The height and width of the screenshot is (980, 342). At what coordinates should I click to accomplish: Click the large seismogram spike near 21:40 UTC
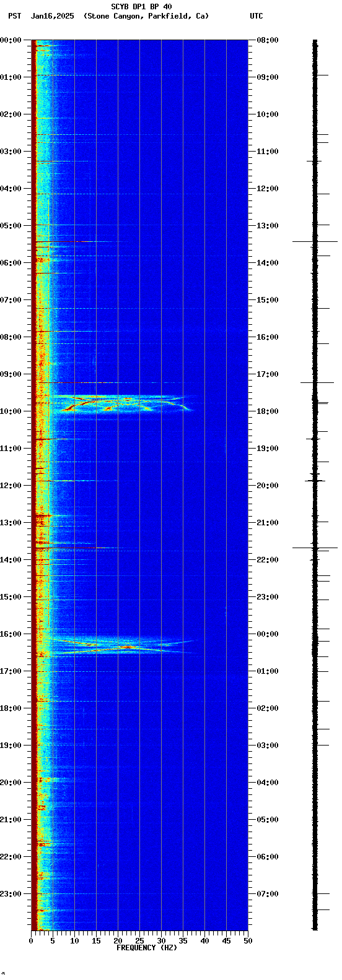(315, 547)
